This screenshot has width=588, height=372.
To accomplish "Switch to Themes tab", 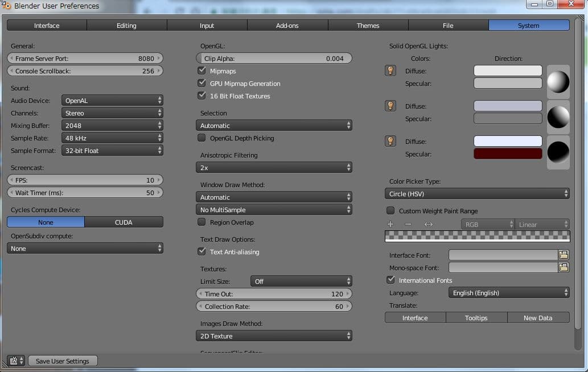I will [x=368, y=26].
